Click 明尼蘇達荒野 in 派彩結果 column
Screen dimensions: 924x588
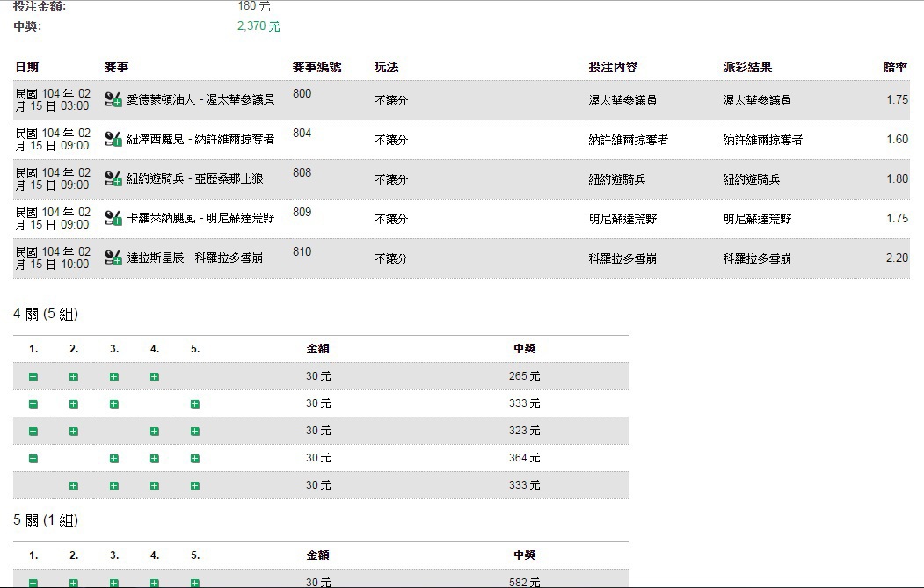[757, 219]
